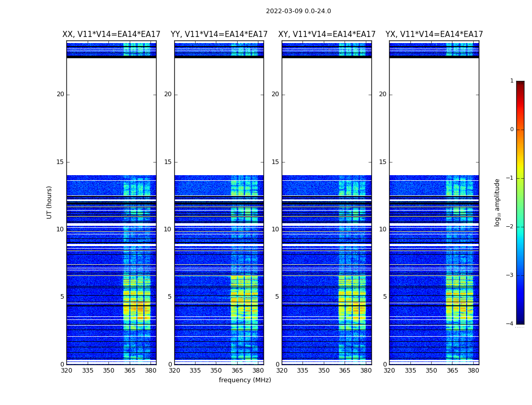Click the 15 hour tick on XX panel
The height and width of the screenshot is (405, 532).
point(60,162)
